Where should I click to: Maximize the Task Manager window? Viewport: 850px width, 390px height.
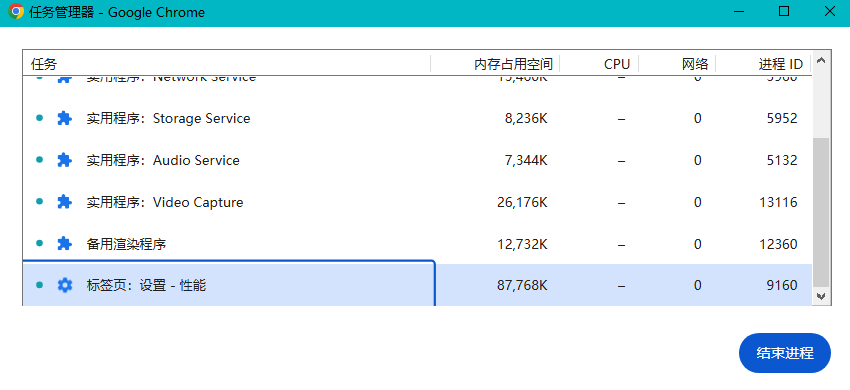coord(784,11)
